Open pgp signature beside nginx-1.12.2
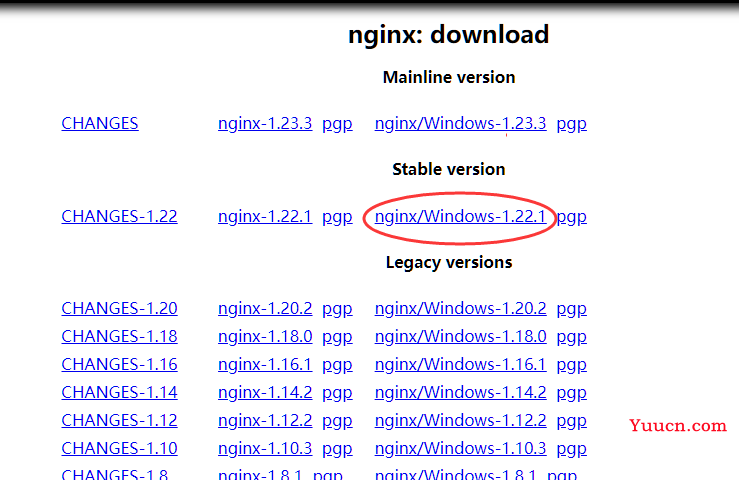Viewport: 739px width, 480px height. pos(337,421)
